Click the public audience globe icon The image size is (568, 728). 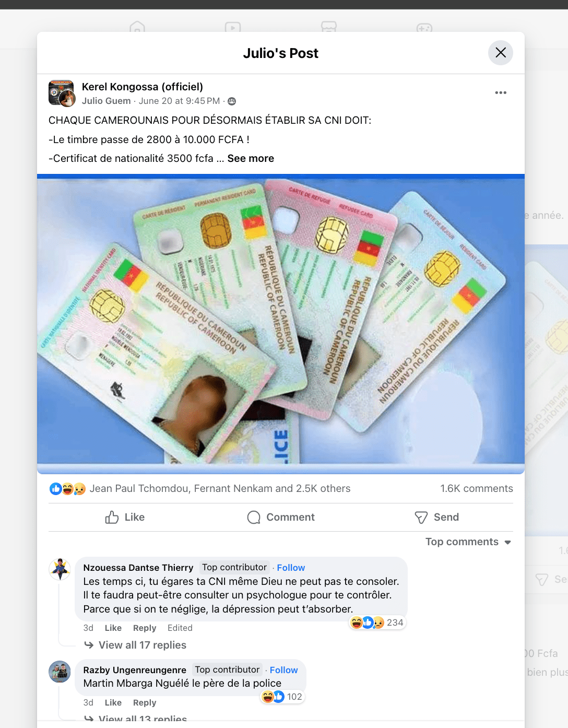232,101
